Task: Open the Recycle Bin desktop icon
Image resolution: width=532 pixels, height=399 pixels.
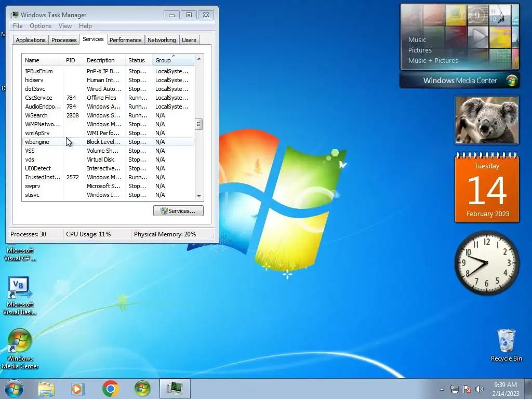Action: coord(506,345)
